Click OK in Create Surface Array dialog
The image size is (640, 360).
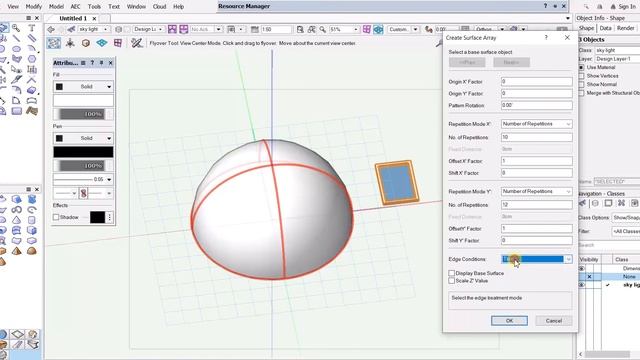pos(509,321)
